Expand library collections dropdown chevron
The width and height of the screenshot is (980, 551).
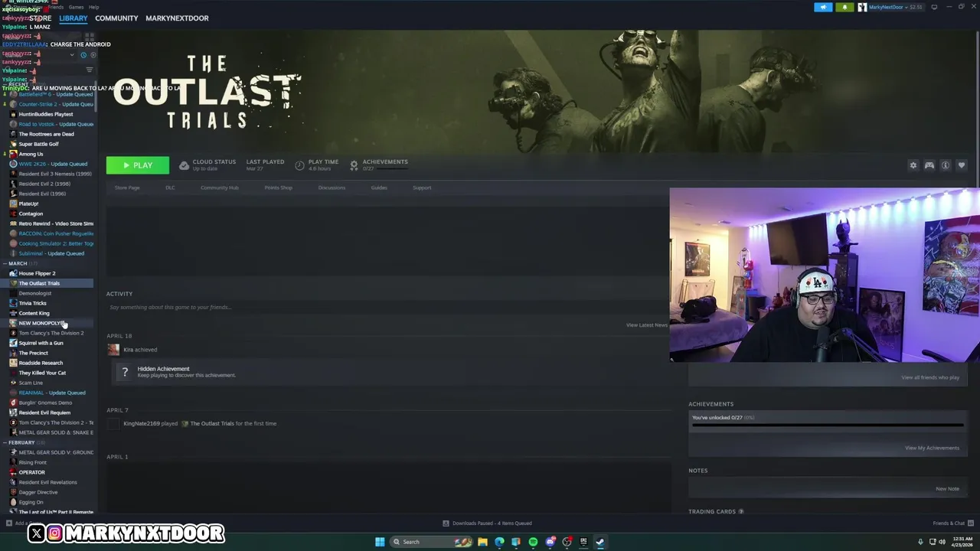click(x=72, y=55)
